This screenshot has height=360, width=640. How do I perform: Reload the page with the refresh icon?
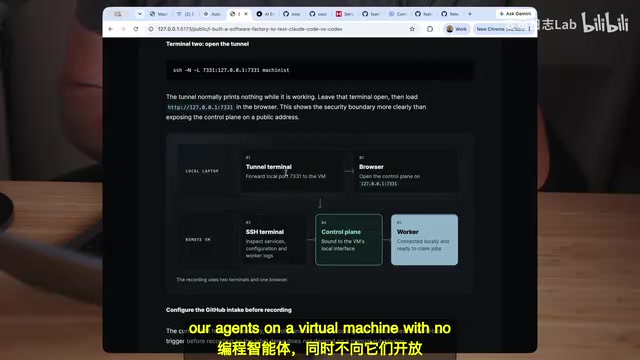(136, 29)
